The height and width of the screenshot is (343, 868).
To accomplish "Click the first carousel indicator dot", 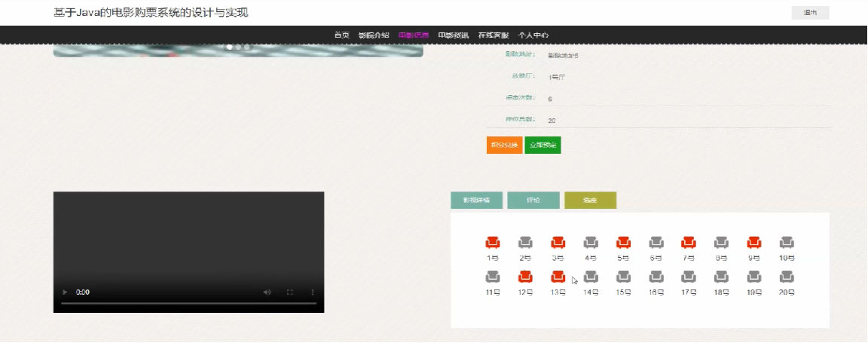I will click(x=230, y=47).
